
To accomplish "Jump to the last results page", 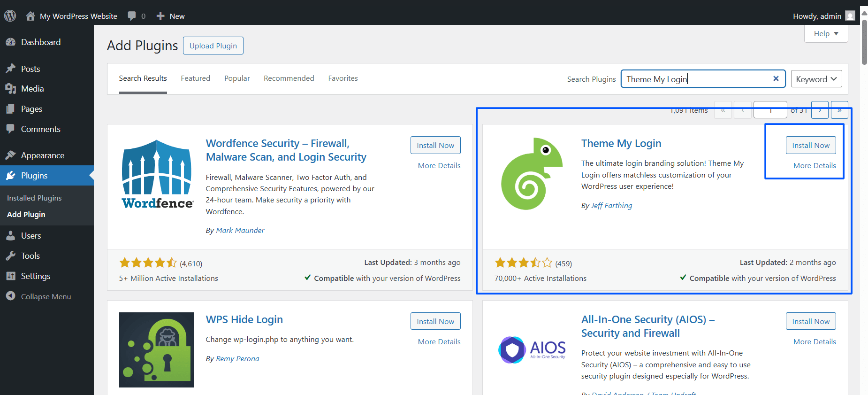I will (x=839, y=110).
